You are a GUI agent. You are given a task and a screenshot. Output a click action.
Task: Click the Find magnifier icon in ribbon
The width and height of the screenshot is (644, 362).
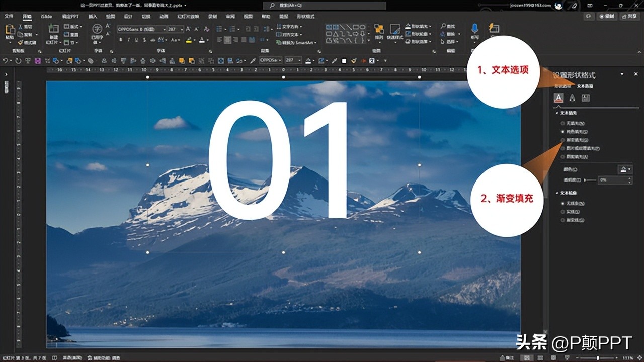pos(443,26)
